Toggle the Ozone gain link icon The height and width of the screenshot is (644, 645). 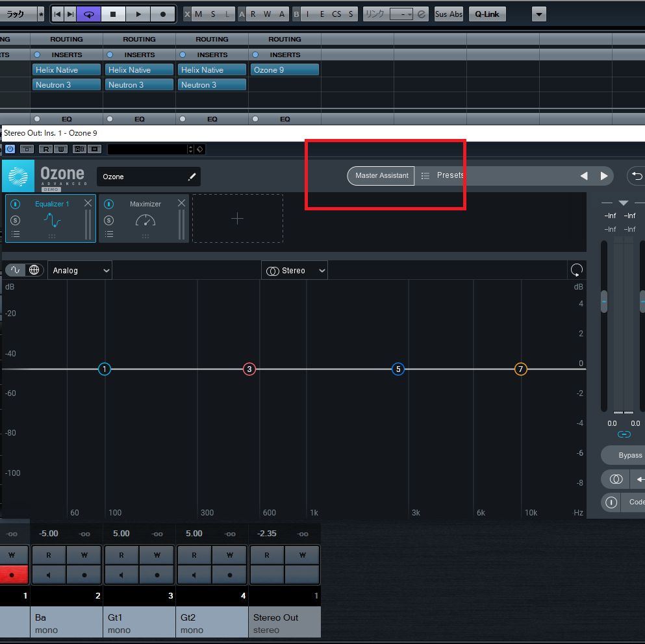pos(624,434)
